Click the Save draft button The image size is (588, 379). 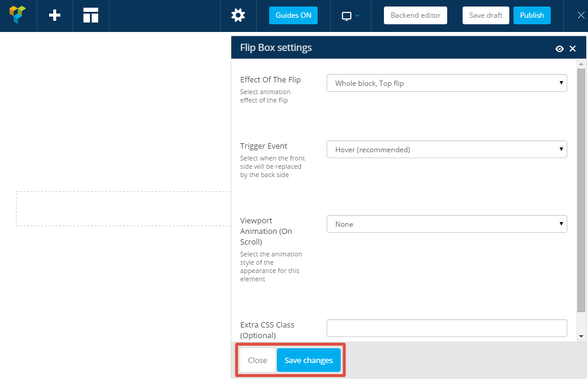tap(485, 15)
